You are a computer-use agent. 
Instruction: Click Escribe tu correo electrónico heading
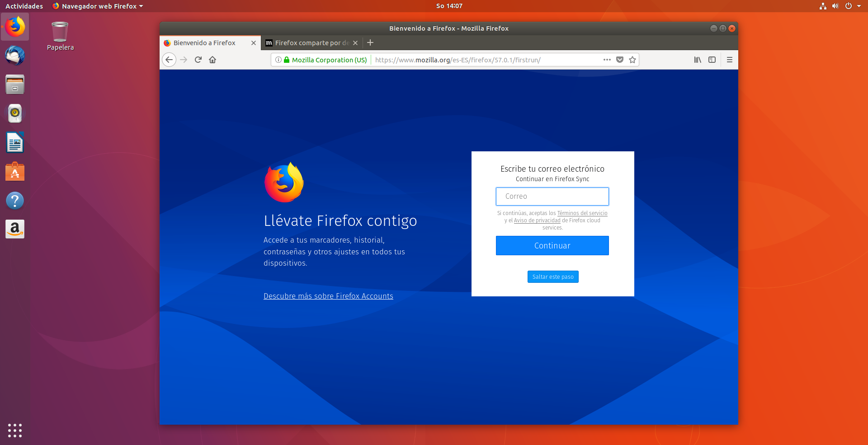coord(552,169)
